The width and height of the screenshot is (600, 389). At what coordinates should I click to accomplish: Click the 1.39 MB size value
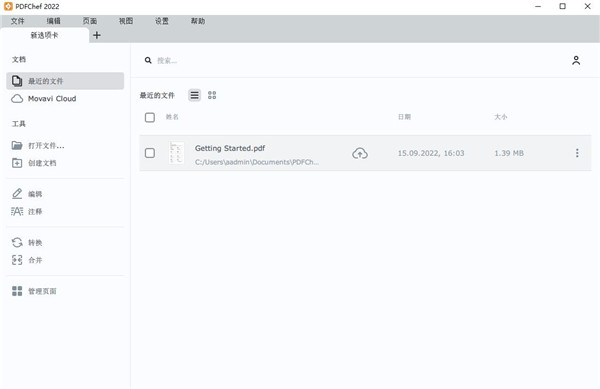(x=509, y=153)
